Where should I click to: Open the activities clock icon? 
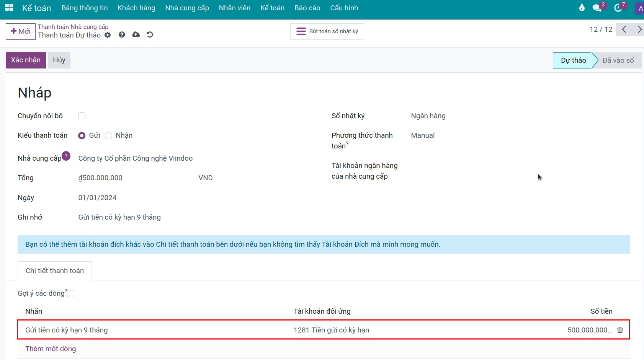pyautogui.click(x=618, y=8)
